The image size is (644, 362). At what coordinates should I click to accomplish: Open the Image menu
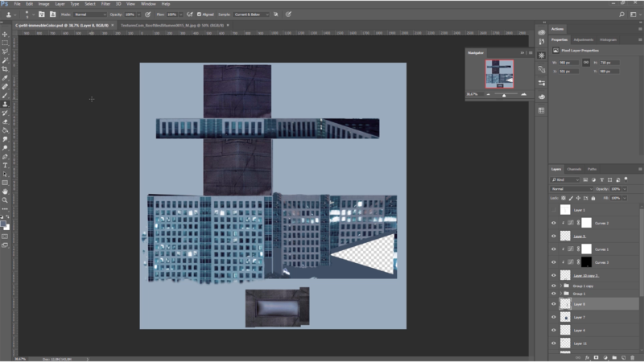43,4
